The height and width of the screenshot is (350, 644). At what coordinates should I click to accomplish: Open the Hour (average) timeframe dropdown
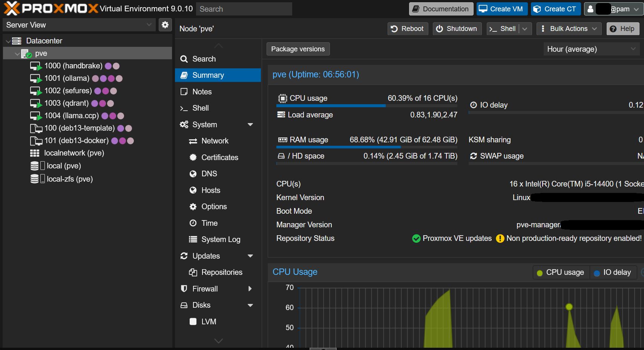pyautogui.click(x=590, y=49)
